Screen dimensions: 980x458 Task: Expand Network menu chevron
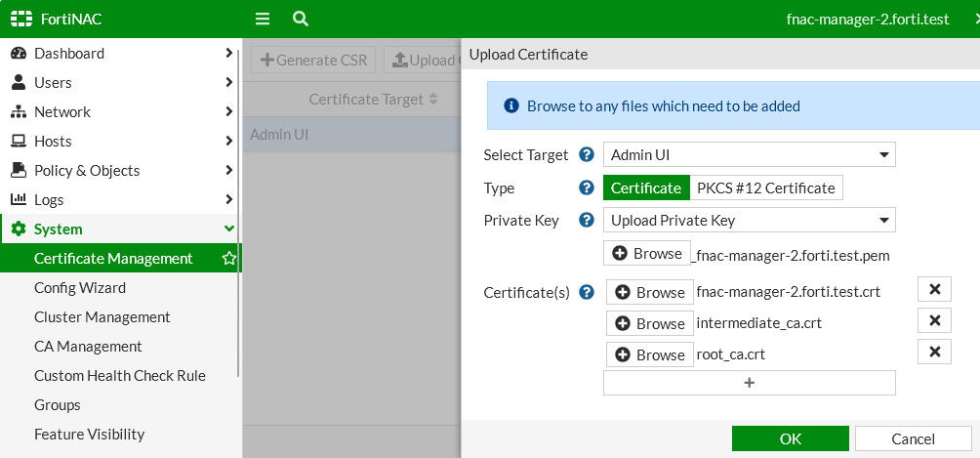(x=228, y=112)
